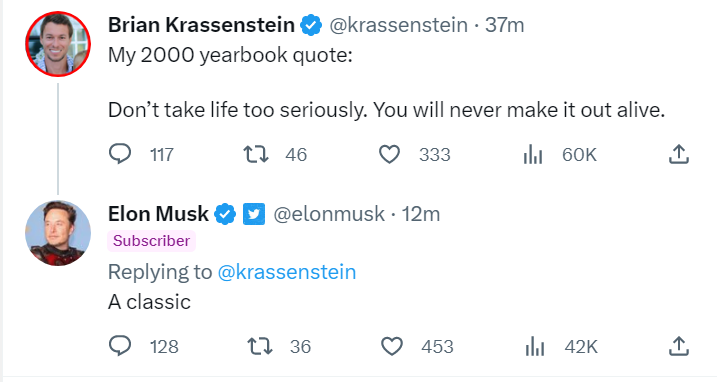Like Elon Musk's "A classic" reply

[392, 346]
